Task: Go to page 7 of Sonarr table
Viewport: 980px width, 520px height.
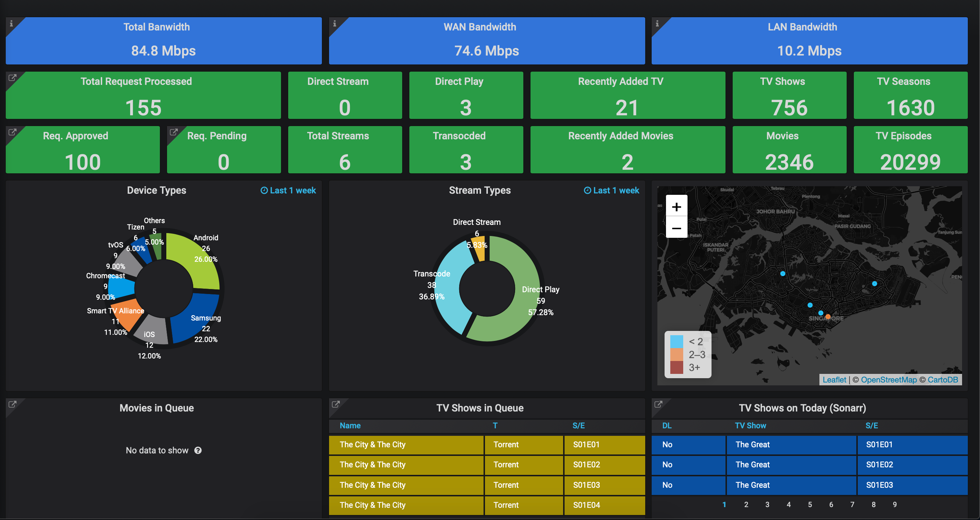Action: click(852, 504)
